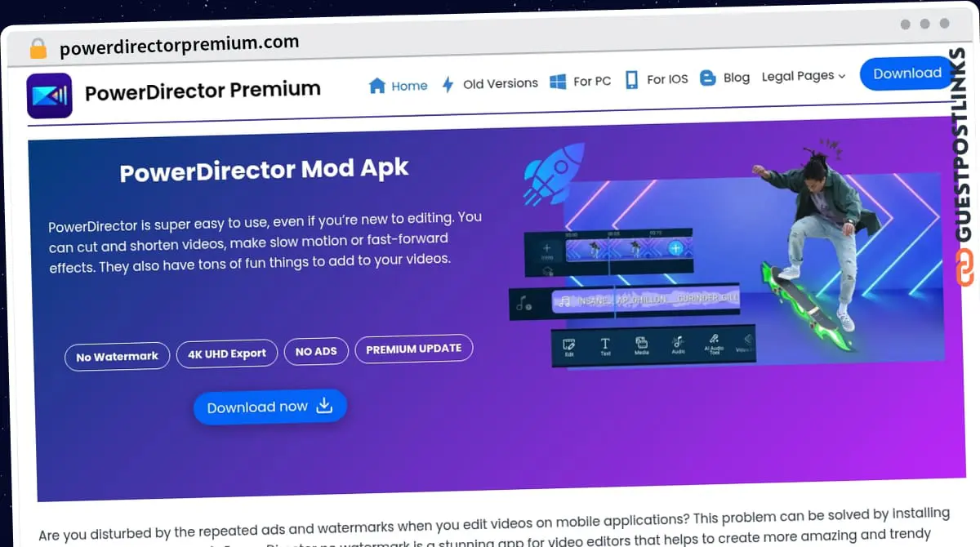This screenshot has width=980, height=547.
Task: Click the download arrow icon in Download now
Action: point(324,405)
